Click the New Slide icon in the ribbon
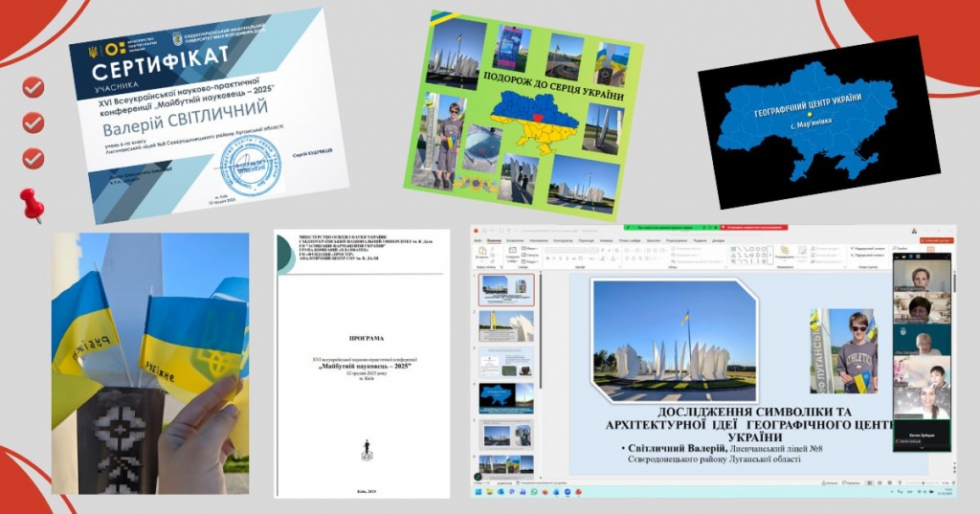980x514 pixels. click(x=511, y=253)
